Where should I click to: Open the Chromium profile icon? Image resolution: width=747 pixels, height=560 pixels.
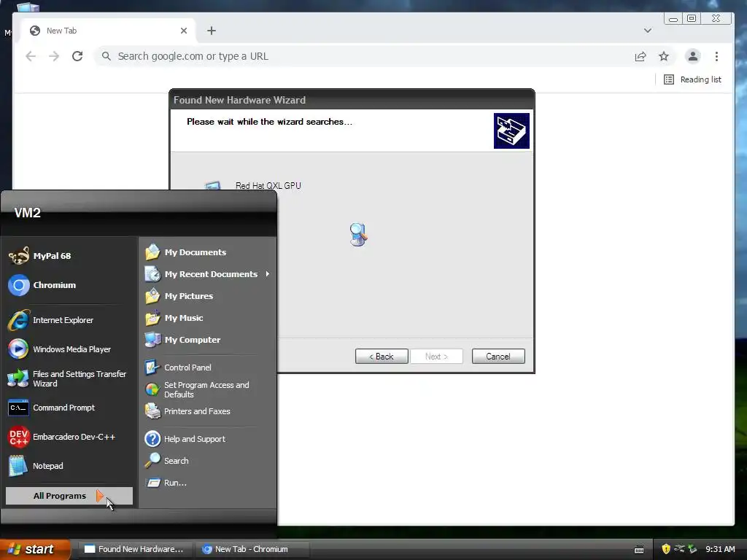[693, 56]
